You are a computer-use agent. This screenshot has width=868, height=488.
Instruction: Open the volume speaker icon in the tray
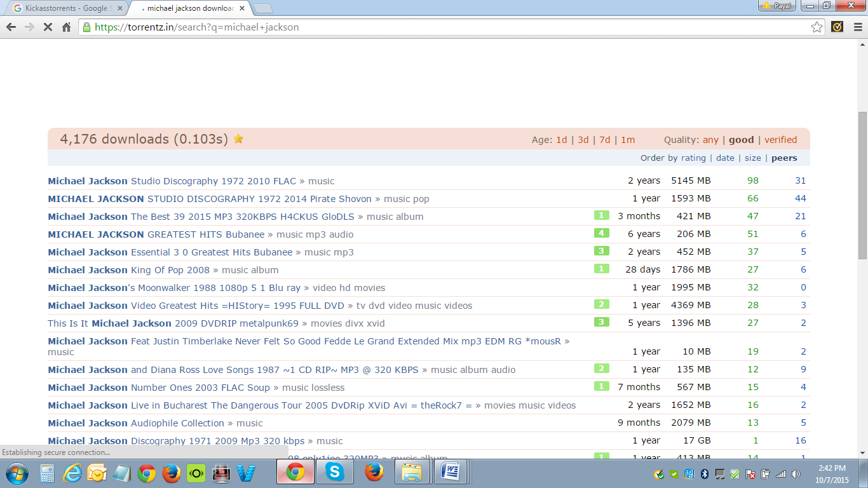(x=796, y=474)
